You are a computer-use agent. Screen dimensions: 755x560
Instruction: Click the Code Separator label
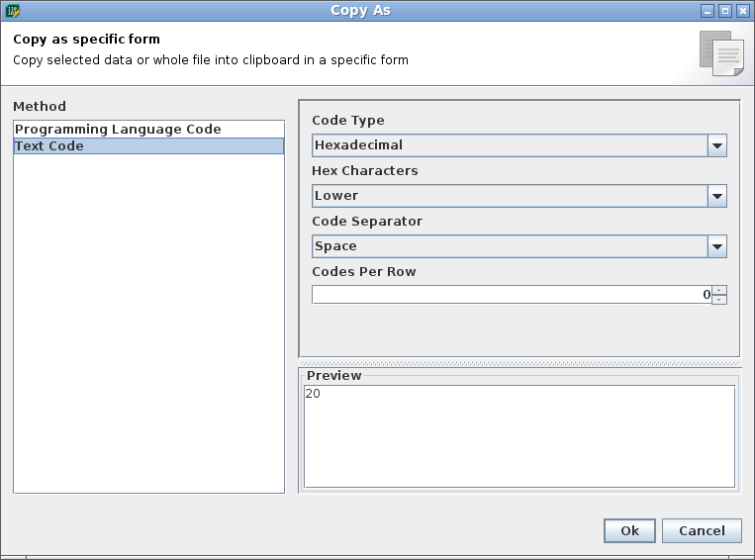(x=367, y=221)
